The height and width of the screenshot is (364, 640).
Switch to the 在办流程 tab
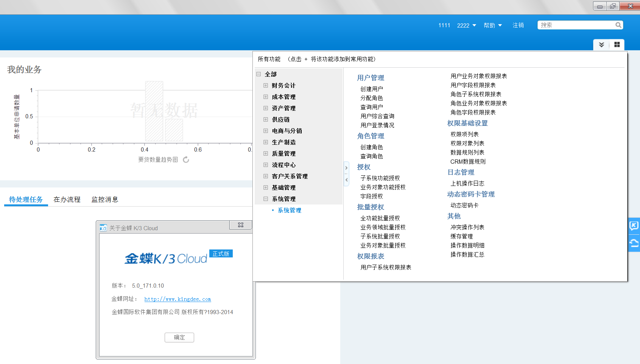click(67, 200)
